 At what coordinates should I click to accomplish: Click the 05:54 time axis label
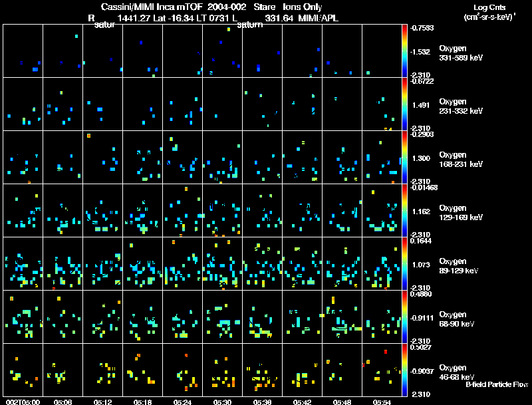pos(382,402)
